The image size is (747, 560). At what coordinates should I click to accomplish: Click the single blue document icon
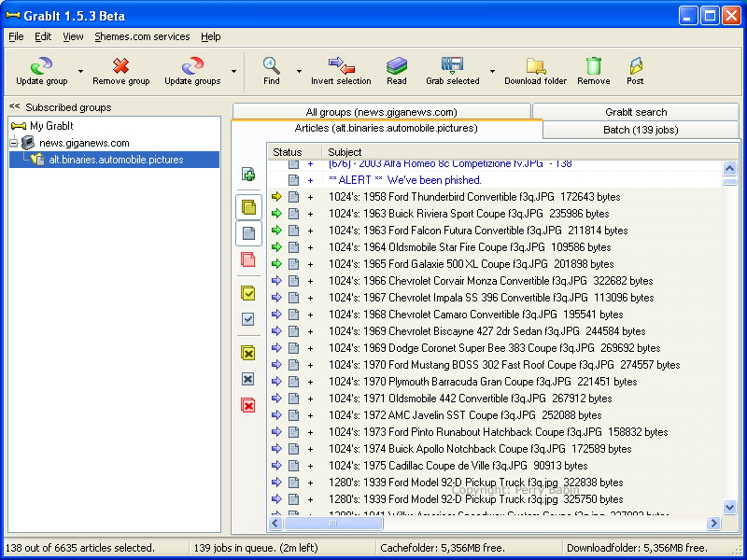tap(248, 233)
